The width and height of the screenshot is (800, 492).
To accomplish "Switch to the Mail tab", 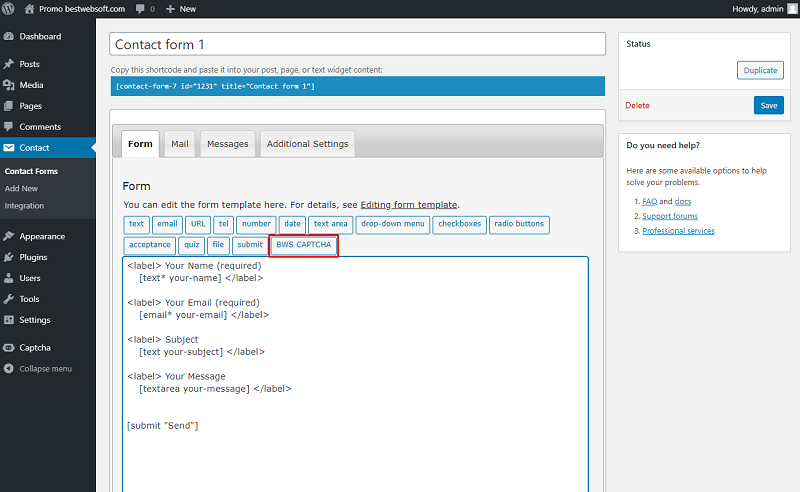I will (180, 144).
